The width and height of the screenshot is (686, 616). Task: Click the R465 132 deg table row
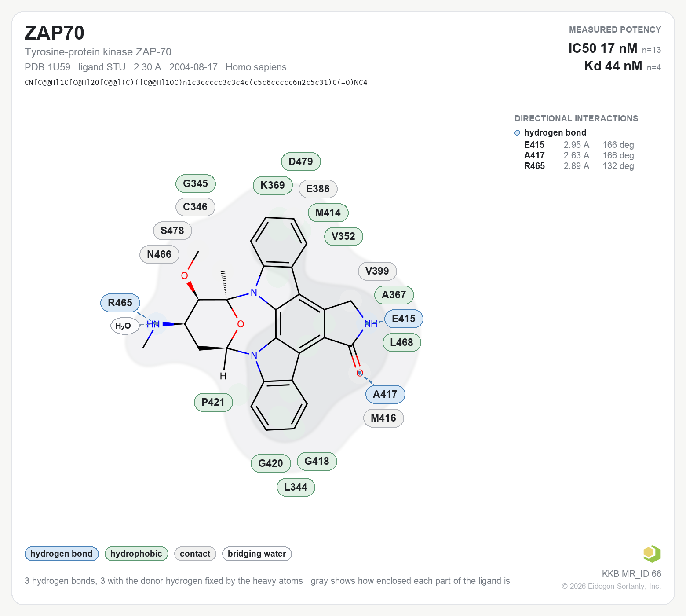pos(579,166)
